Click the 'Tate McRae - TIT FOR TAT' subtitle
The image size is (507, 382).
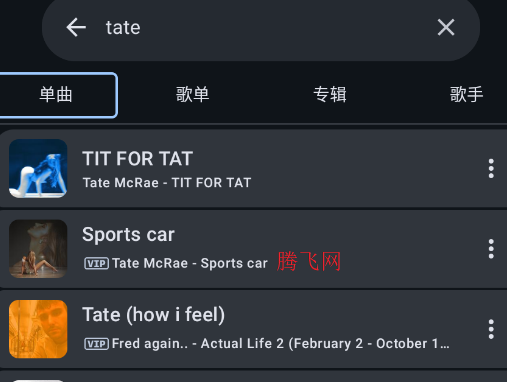tap(167, 183)
